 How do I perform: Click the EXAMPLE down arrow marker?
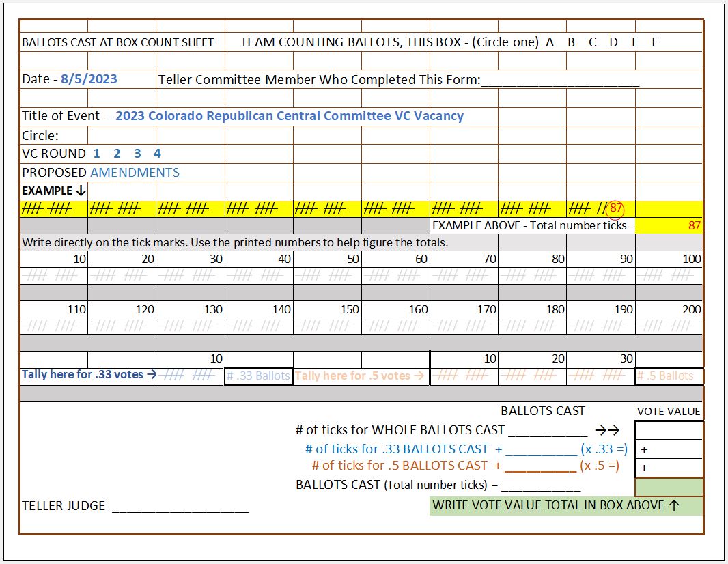(x=79, y=191)
